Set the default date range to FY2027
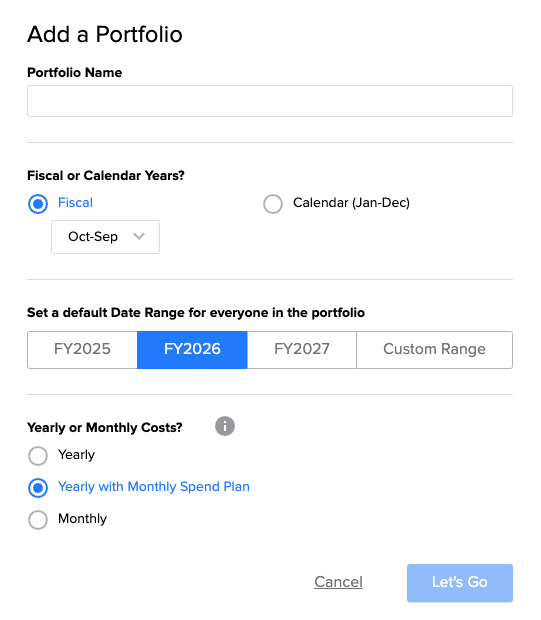The width and height of the screenshot is (541, 620). tap(302, 350)
